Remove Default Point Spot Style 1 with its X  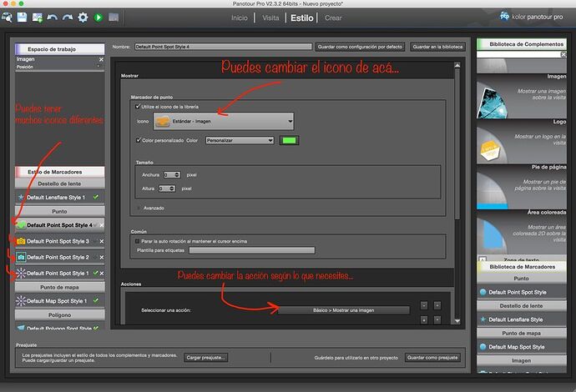(x=102, y=273)
